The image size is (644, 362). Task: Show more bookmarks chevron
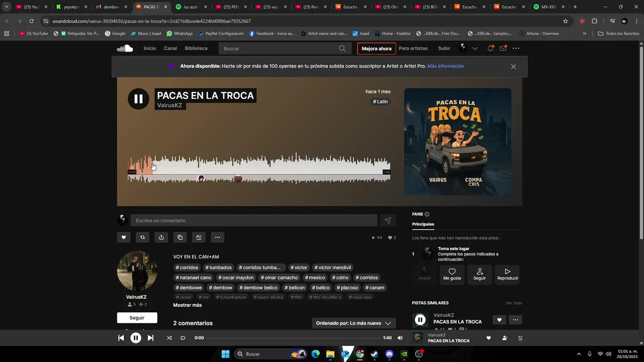[x=584, y=34]
